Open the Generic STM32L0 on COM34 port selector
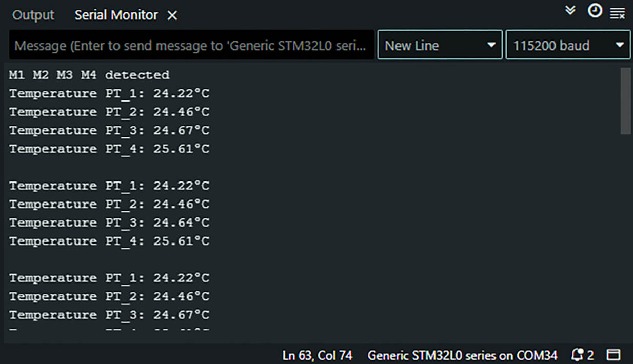The image size is (633, 364). (461, 354)
